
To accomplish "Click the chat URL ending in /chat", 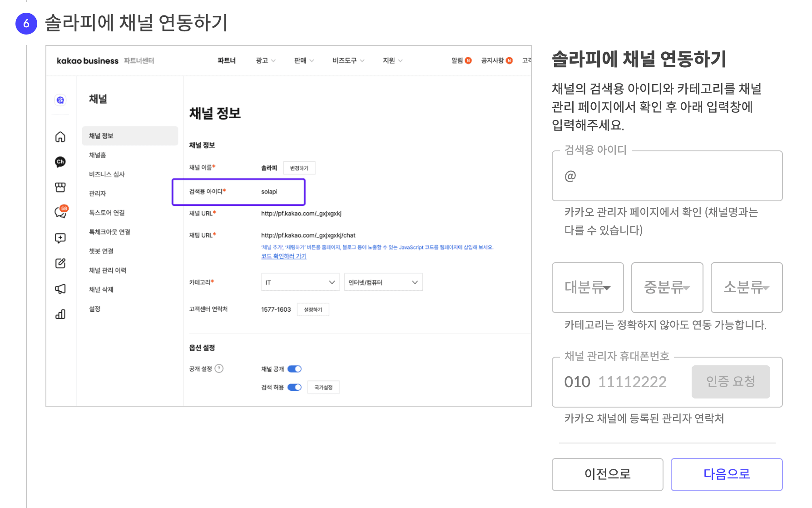I will [x=308, y=235].
